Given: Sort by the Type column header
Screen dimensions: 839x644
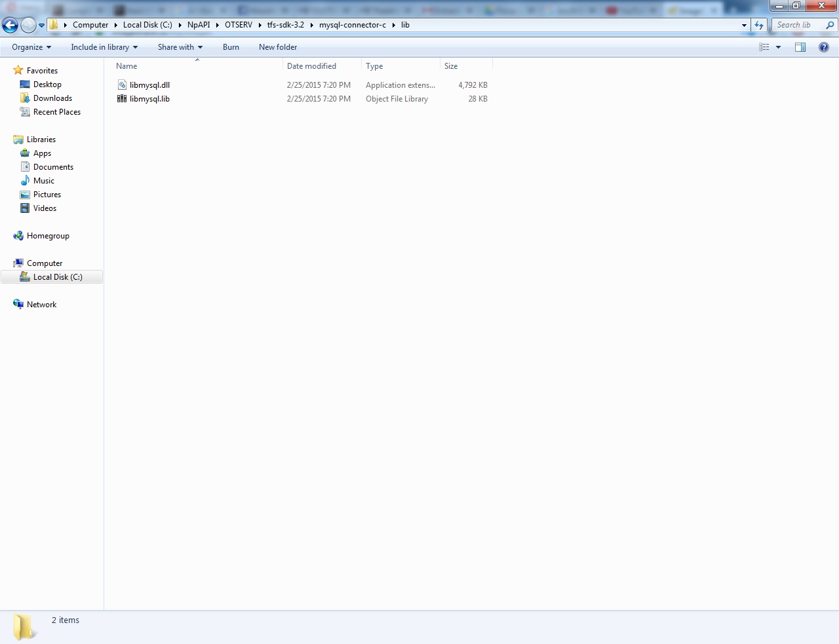Looking at the screenshot, I should 400,66.
